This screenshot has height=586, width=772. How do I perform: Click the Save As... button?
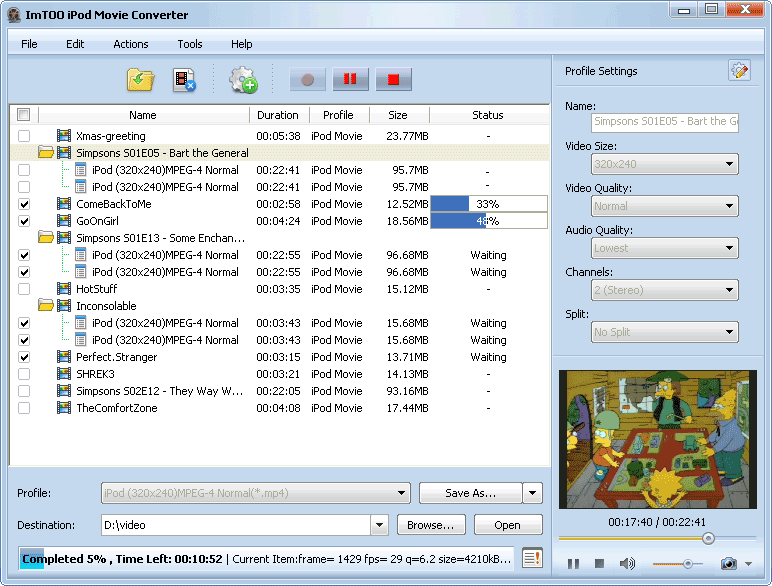click(x=470, y=493)
